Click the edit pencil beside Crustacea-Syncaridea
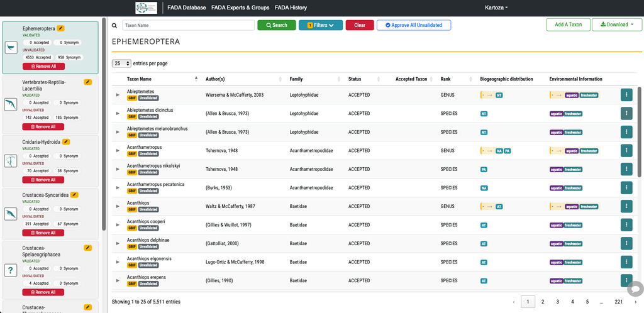 74,194
